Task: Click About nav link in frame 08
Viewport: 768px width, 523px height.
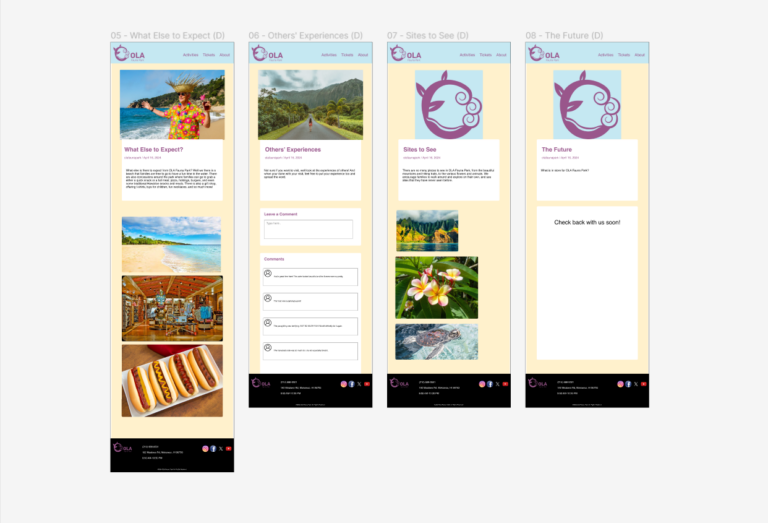Action: (639, 55)
